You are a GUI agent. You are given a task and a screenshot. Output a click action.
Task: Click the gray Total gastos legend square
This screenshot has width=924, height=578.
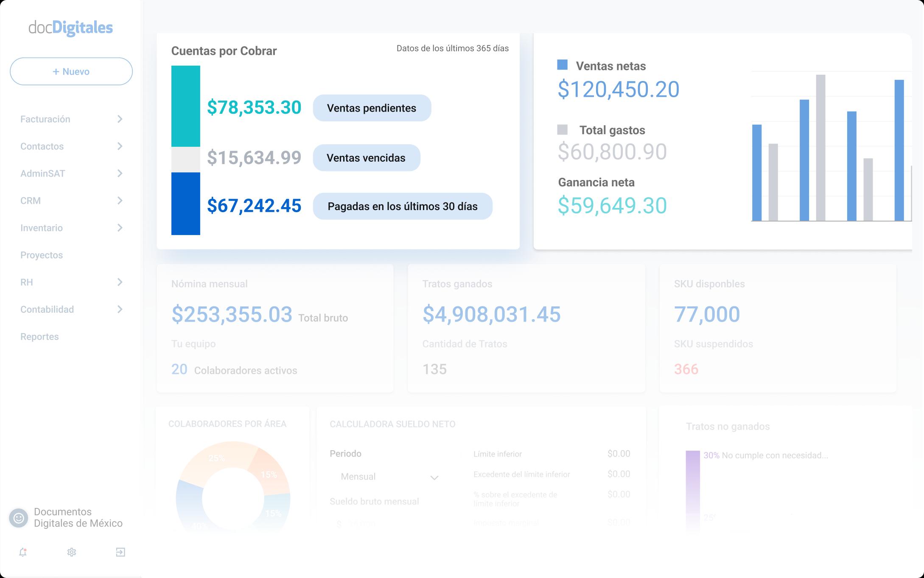point(562,130)
